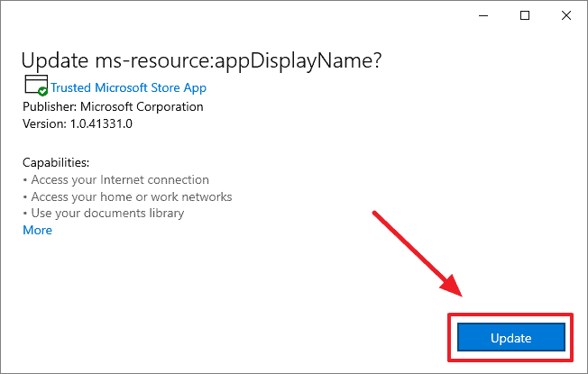Click the 'Publisher: Microsoft Corporation' text
This screenshot has width=588, height=374.
(113, 107)
